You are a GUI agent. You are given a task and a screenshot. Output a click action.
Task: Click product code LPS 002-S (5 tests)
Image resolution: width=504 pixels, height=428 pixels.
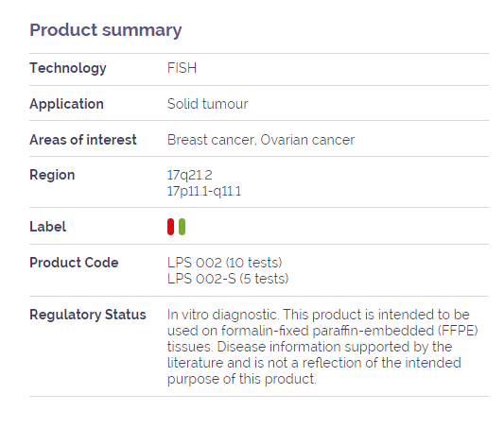[228, 279]
